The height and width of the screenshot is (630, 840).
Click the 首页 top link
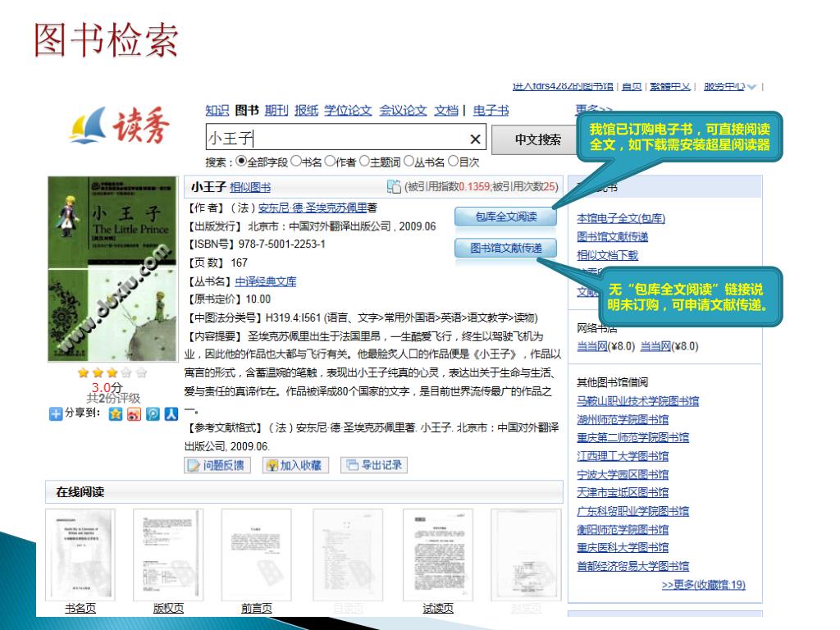click(x=632, y=86)
